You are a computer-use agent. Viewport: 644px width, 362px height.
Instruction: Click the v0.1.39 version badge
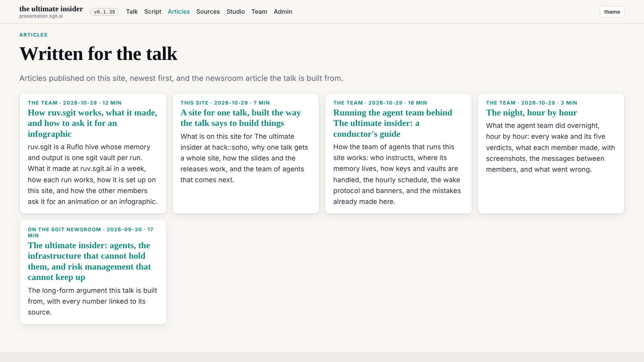[x=104, y=12]
